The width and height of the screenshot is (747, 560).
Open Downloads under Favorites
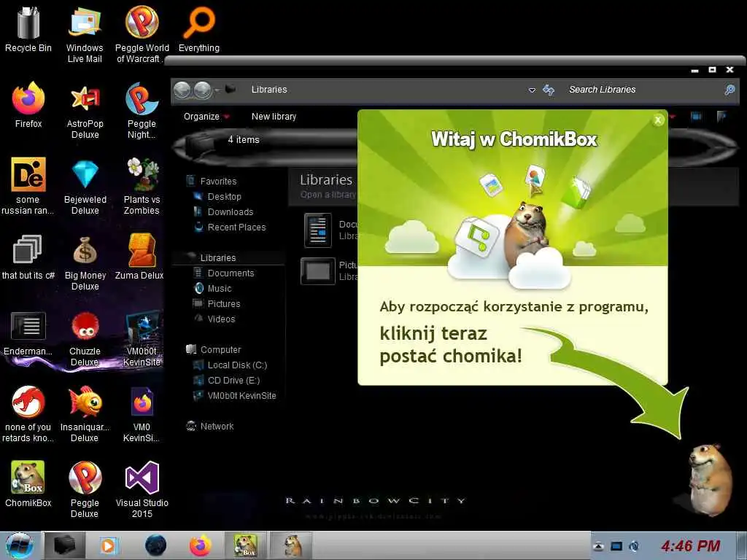tap(231, 212)
